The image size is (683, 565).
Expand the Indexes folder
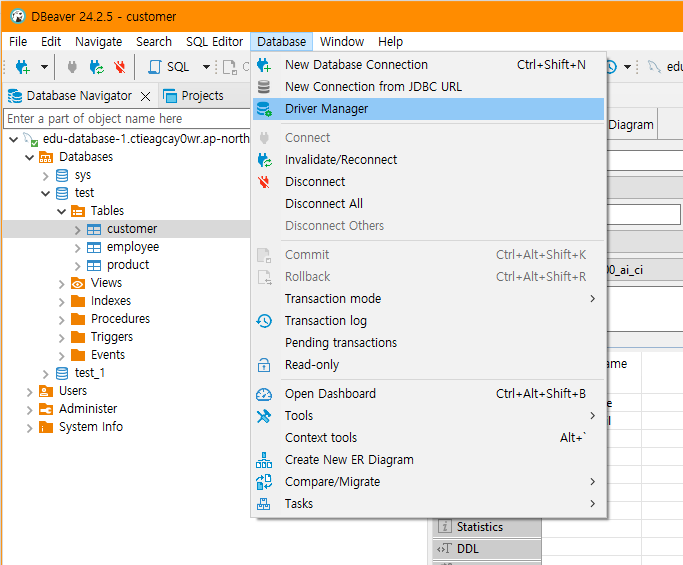[61, 302]
